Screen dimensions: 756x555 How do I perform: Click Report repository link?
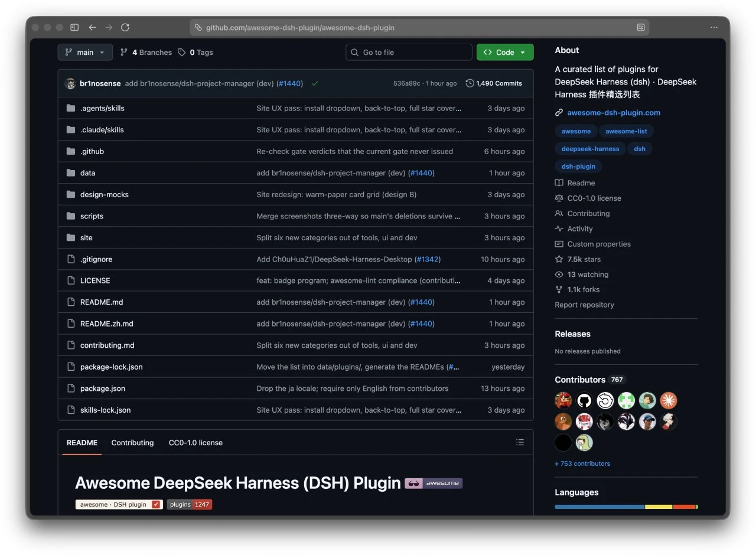tap(584, 305)
